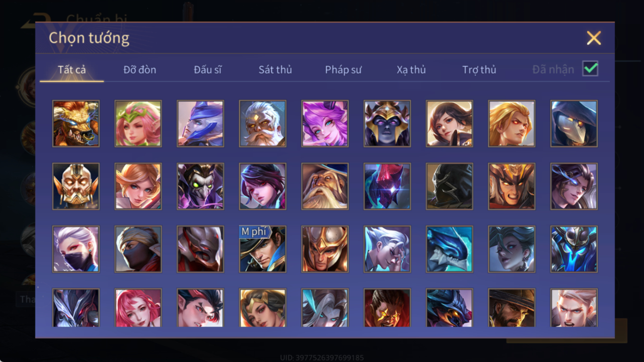Toggle the Đã nhận checkbox

(x=590, y=69)
